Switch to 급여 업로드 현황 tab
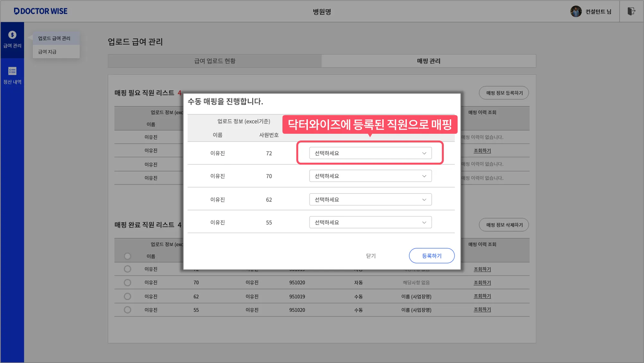 click(x=215, y=61)
